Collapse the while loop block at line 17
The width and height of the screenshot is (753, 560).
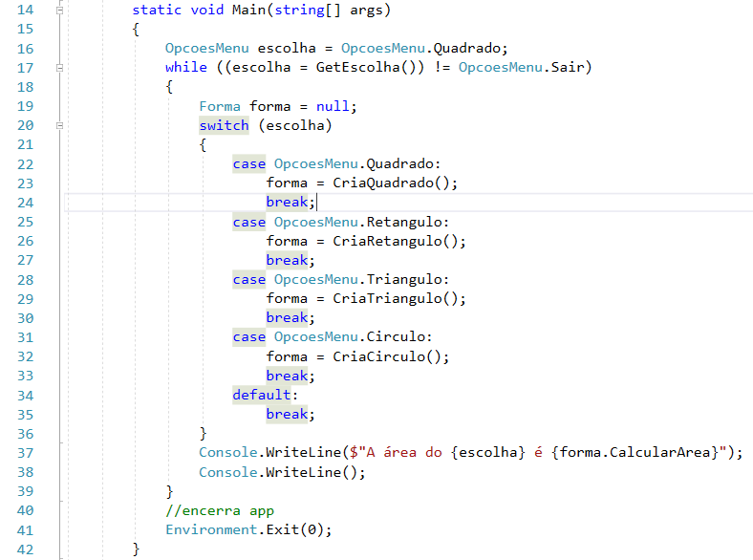59,68
